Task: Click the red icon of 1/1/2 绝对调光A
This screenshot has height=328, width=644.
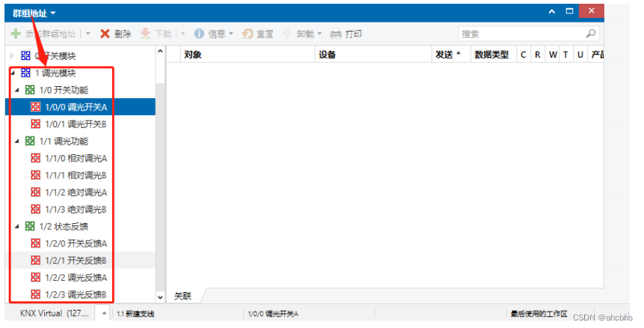Action: pos(36,192)
